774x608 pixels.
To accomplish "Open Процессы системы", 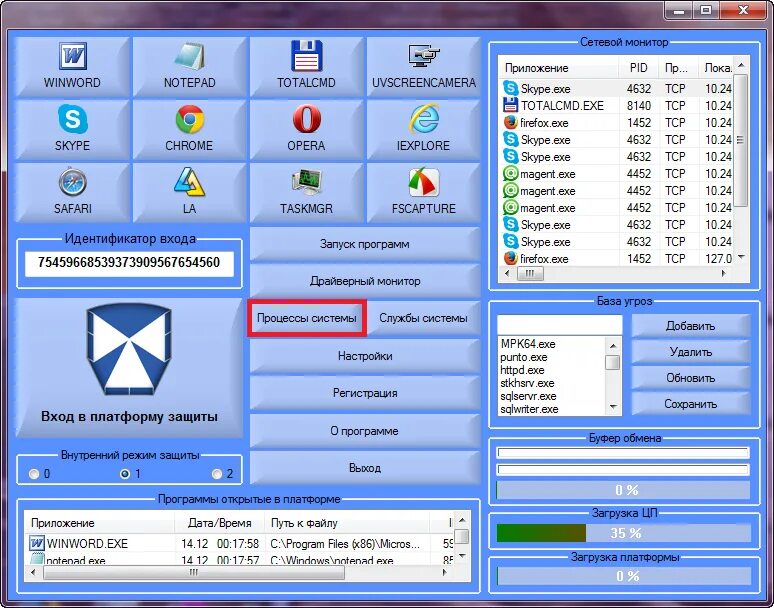I will pos(307,318).
